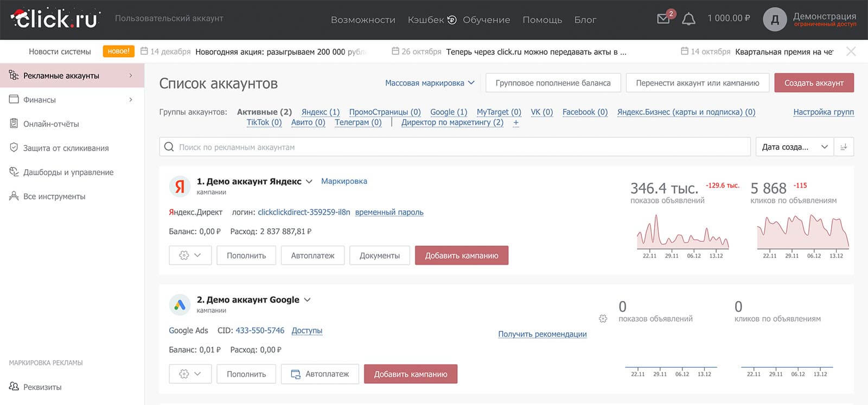Click Добавить кампанию for Google account
868x405 pixels.
pos(411,374)
